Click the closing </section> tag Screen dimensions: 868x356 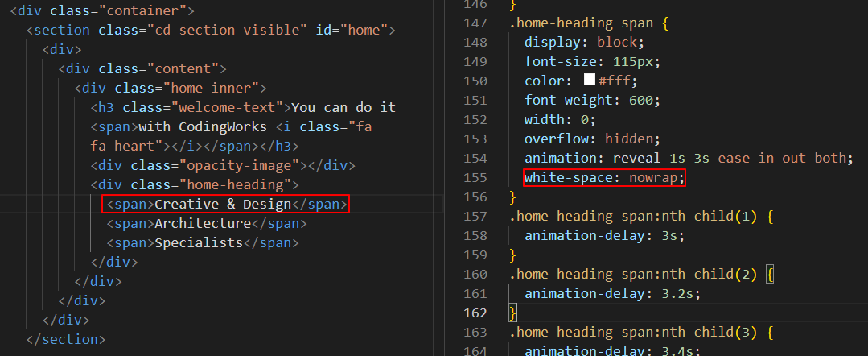pyautogui.click(x=66, y=339)
